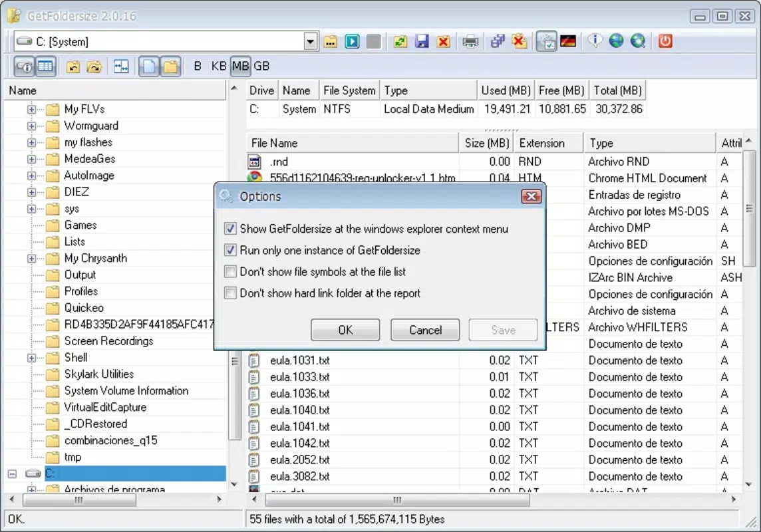The width and height of the screenshot is (761, 532).
Task: Click the fit column widths icon
Action: (121, 66)
